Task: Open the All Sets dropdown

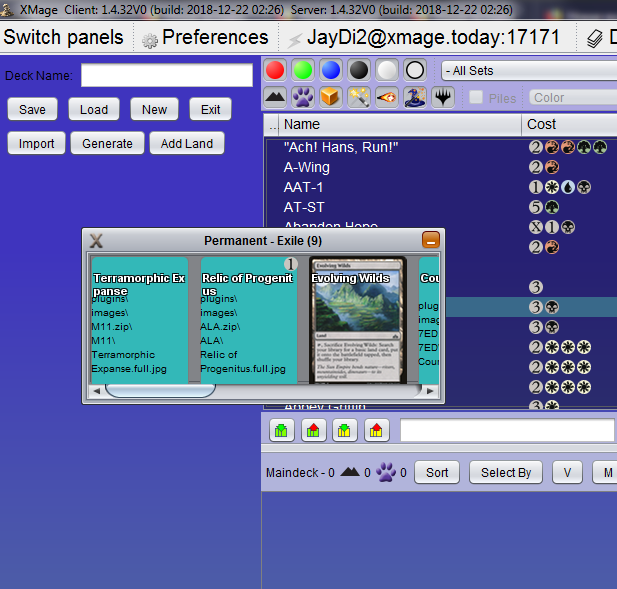Action: (529, 71)
